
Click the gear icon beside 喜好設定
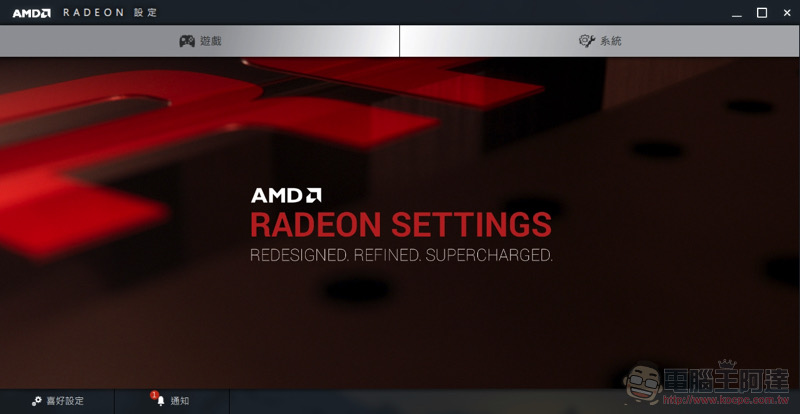tap(37, 401)
